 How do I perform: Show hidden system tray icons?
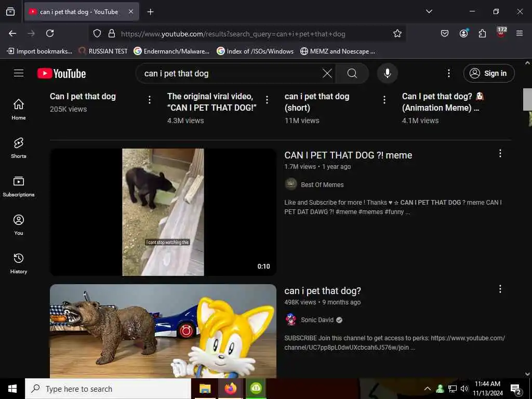coord(428,389)
